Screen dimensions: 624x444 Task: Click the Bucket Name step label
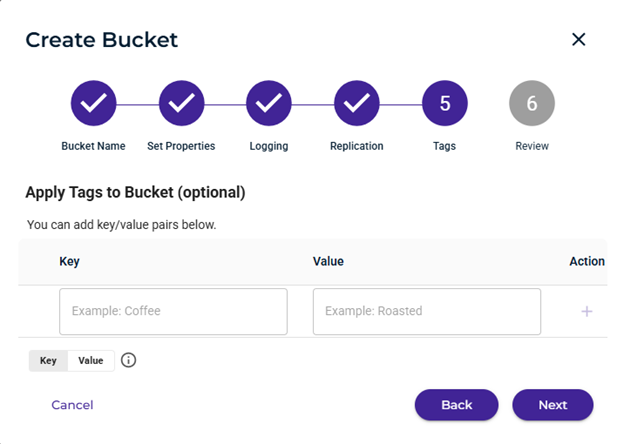click(x=94, y=146)
